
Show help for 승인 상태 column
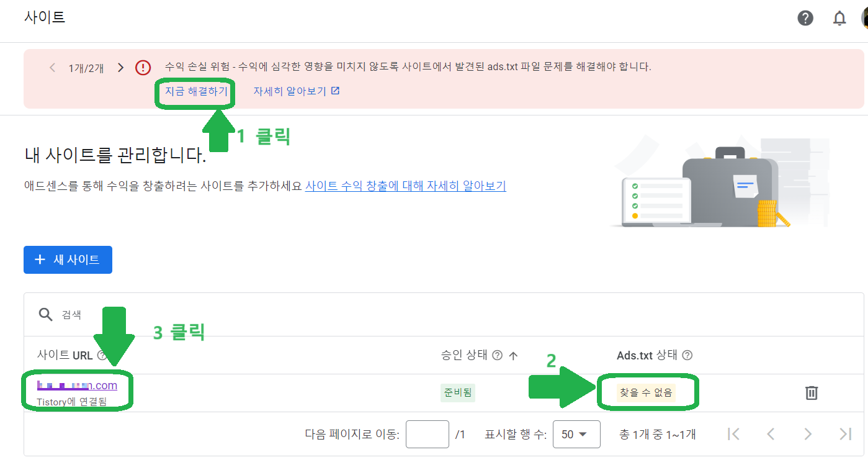(x=497, y=355)
